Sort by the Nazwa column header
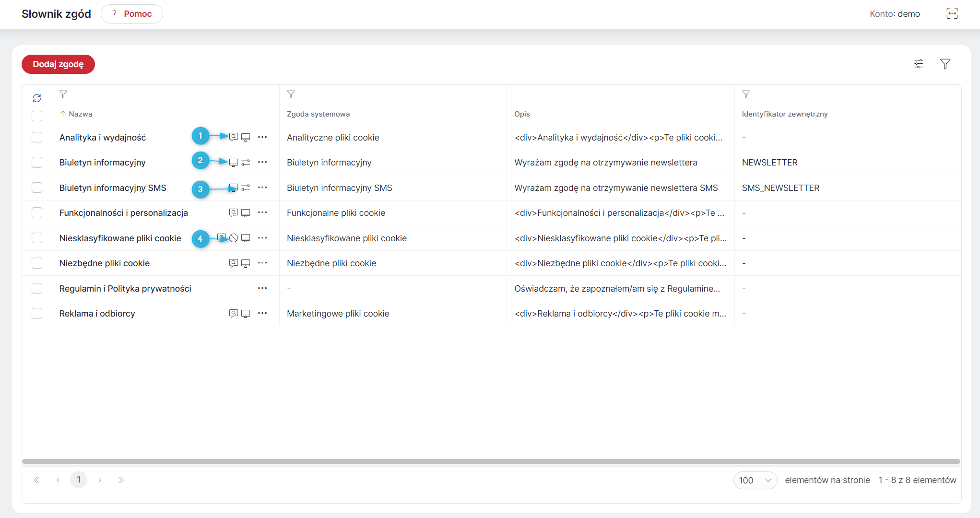Image resolution: width=980 pixels, height=518 pixels. click(80, 114)
